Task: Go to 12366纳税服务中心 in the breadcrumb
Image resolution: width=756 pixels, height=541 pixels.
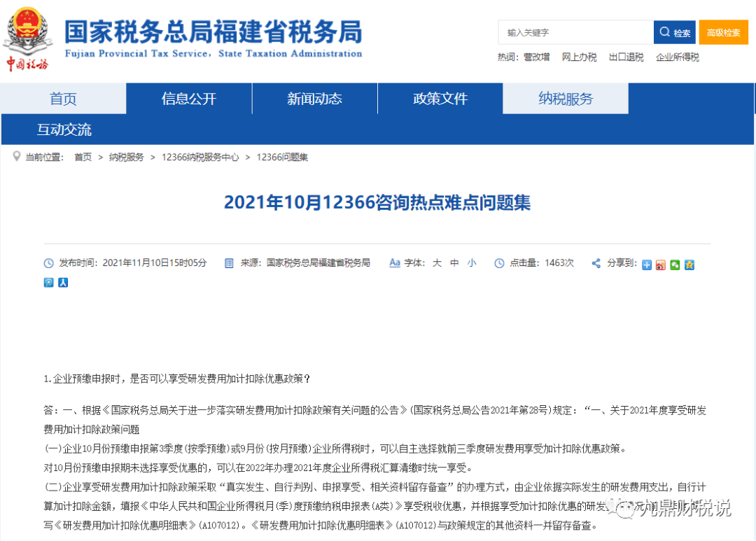Action: (200, 157)
